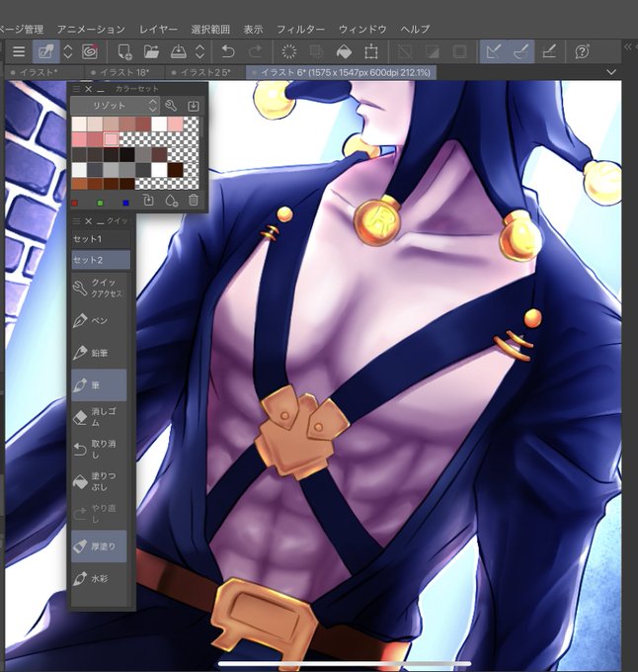Open the hamburger menu in command bar
The height and width of the screenshot is (672, 638).
[19, 51]
